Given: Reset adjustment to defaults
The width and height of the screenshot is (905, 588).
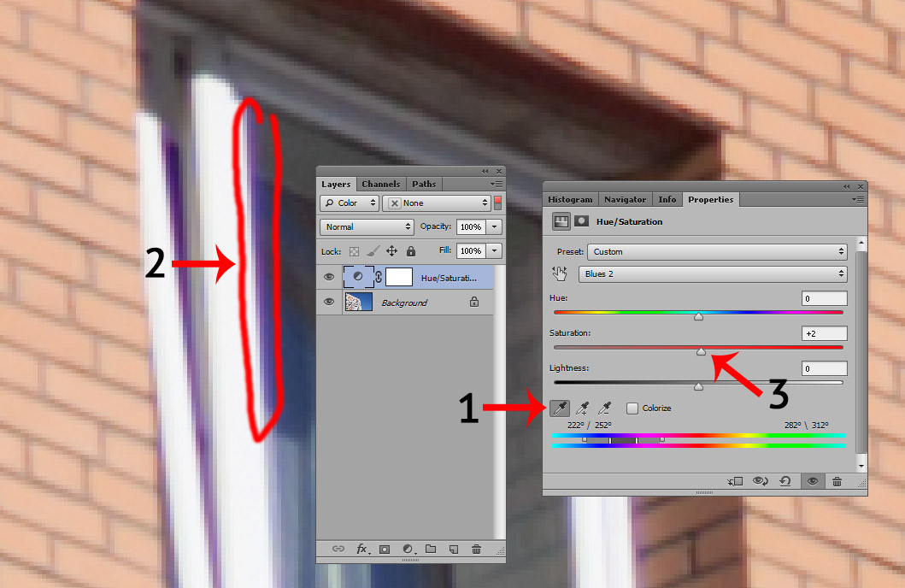Looking at the screenshot, I should tap(785, 481).
